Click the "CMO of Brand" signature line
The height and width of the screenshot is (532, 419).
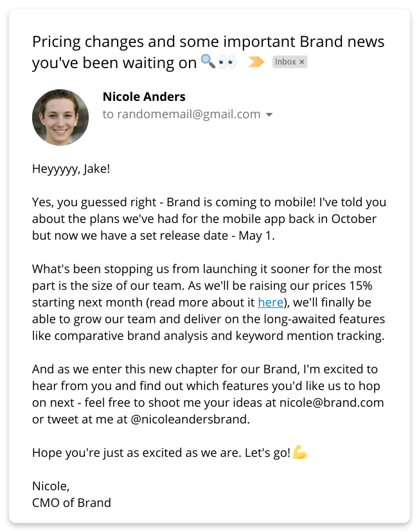pyautogui.click(x=71, y=502)
